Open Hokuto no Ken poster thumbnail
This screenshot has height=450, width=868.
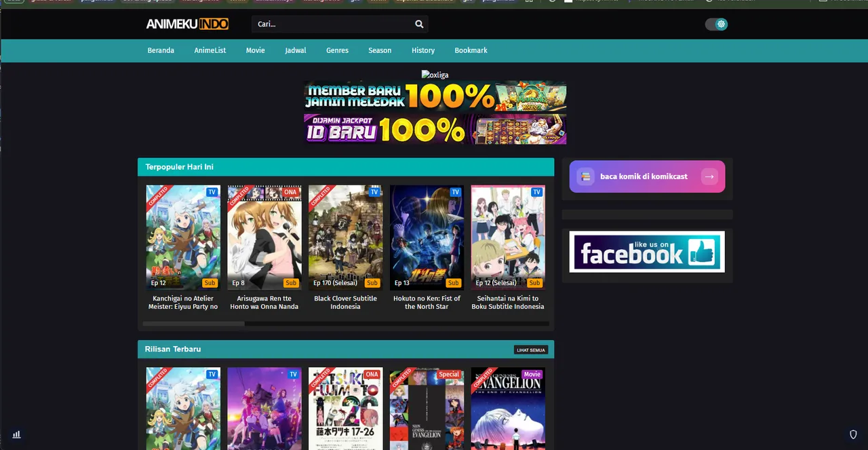(427, 238)
